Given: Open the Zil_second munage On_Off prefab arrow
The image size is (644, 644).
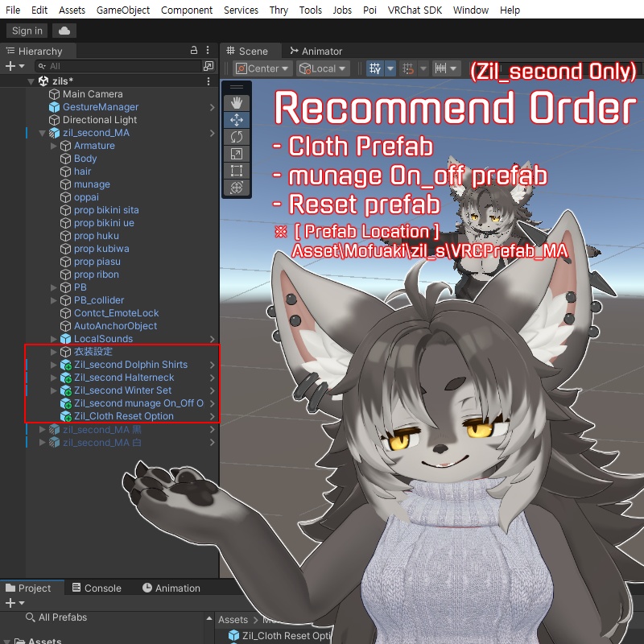Looking at the screenshot, I should (212, 403).
